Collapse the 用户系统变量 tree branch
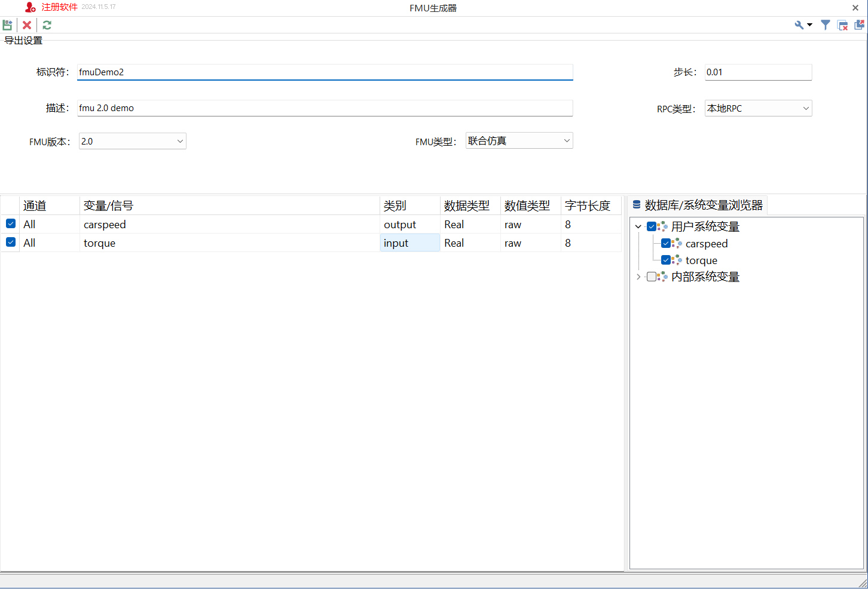The width and height of the screenshot is (868, 589). pyautogui.click(x=638, y=226)
